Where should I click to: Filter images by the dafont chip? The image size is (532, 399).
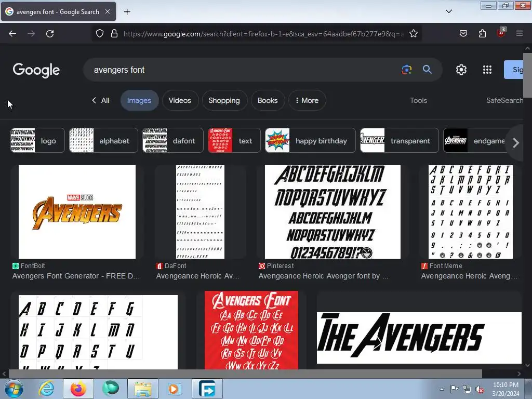coord(172,140)
